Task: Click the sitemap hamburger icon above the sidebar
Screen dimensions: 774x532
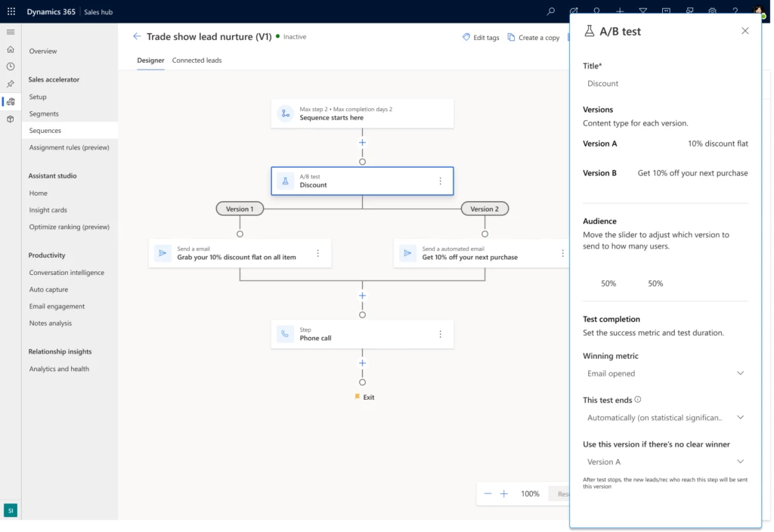Action: [x=11, y=32]
